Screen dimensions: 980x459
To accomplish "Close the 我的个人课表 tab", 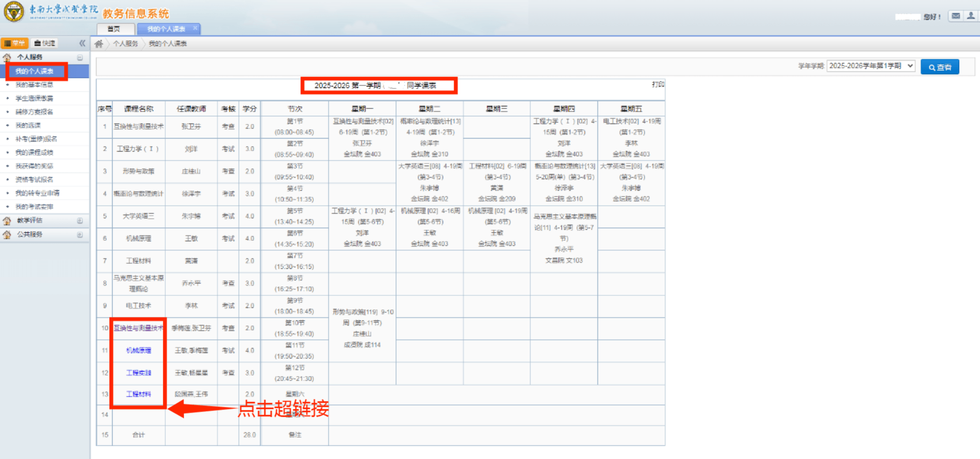I will [x=195, y=28].
